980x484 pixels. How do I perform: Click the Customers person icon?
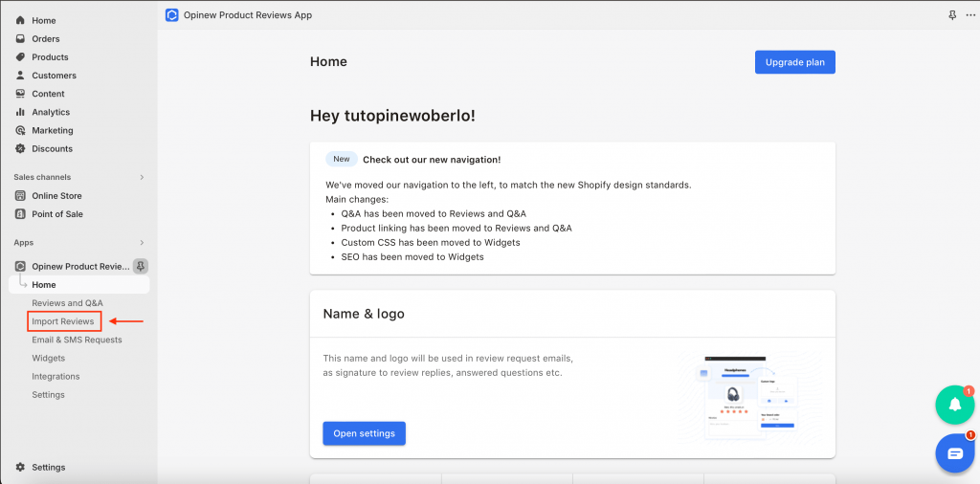(x=20, y=75)
